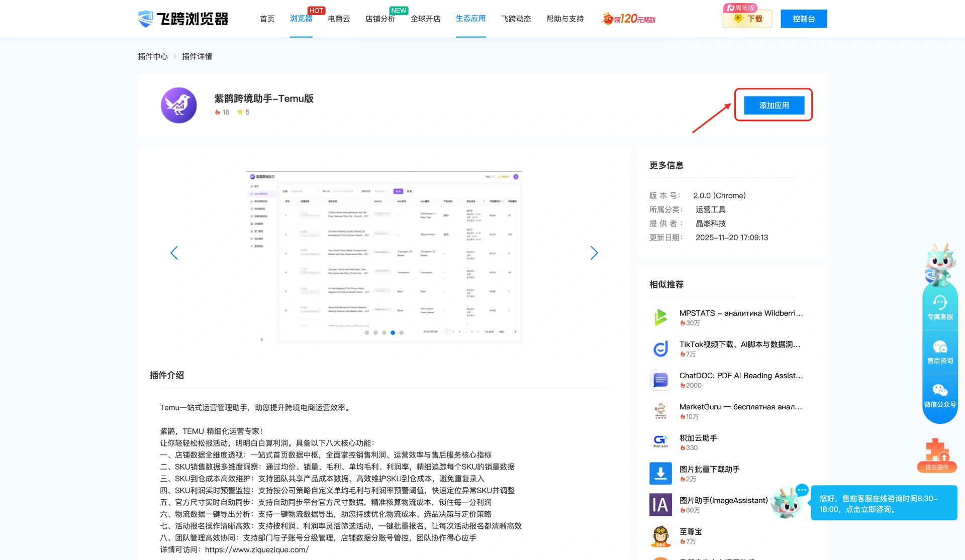Image resolution: width=965 pixels, height=560 pixels.
Task: Select the version text 2.0.0 (Chrome)
Action: [719, 195]
